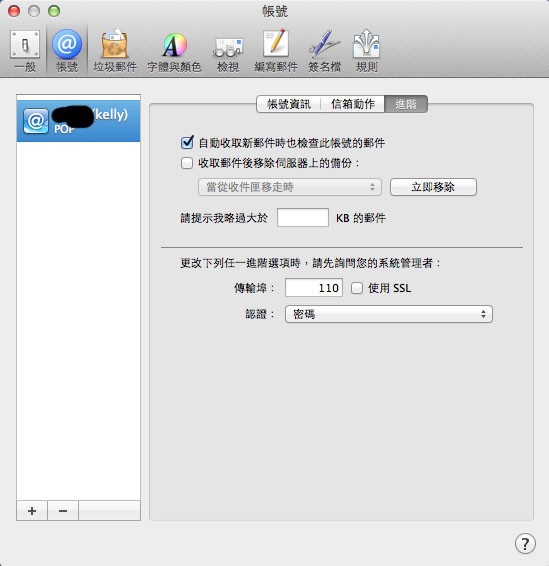549x566 pixels.
Task: Uncheck 自動收取新郵件時也檢查此帳號的郵件 checkbox
Action: (187, 143)
